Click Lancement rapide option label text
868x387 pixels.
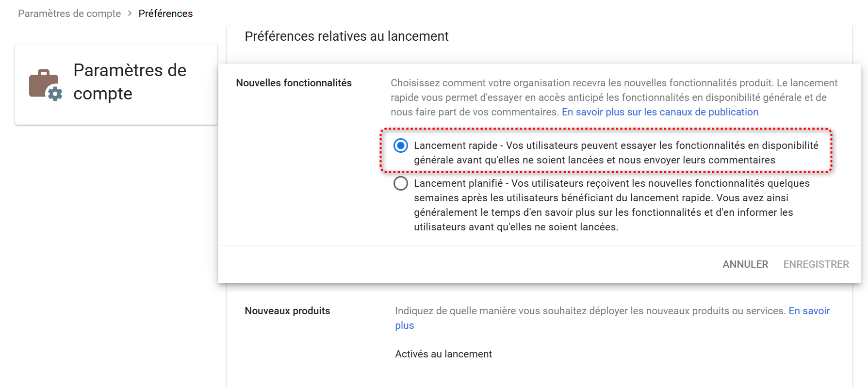(616, 153)
